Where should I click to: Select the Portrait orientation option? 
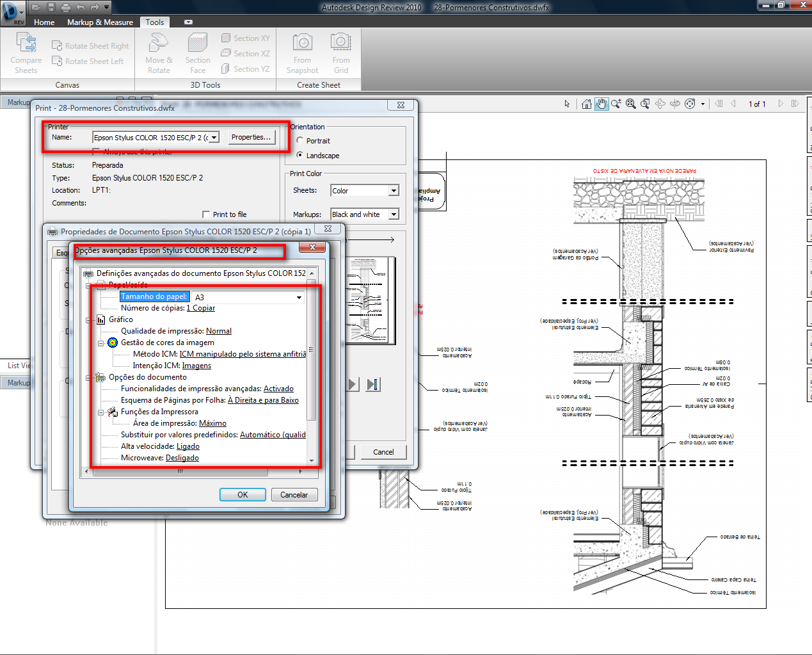coord(300,141)
